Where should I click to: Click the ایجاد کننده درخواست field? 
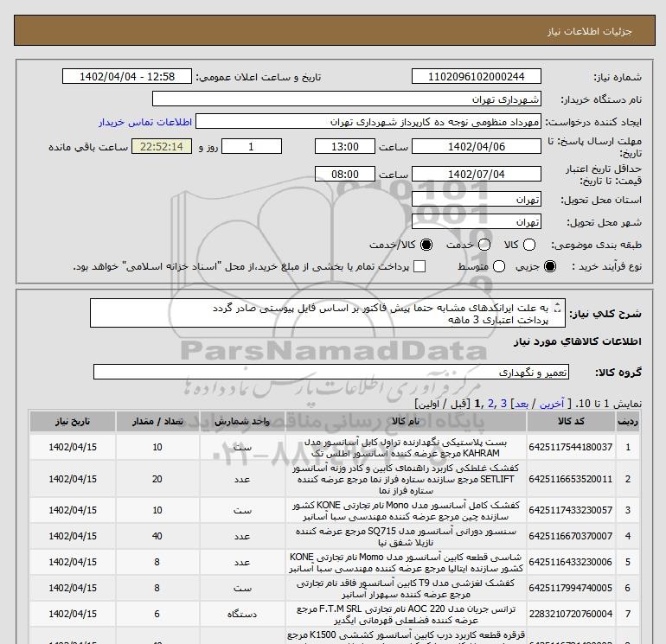click(368, 121)
